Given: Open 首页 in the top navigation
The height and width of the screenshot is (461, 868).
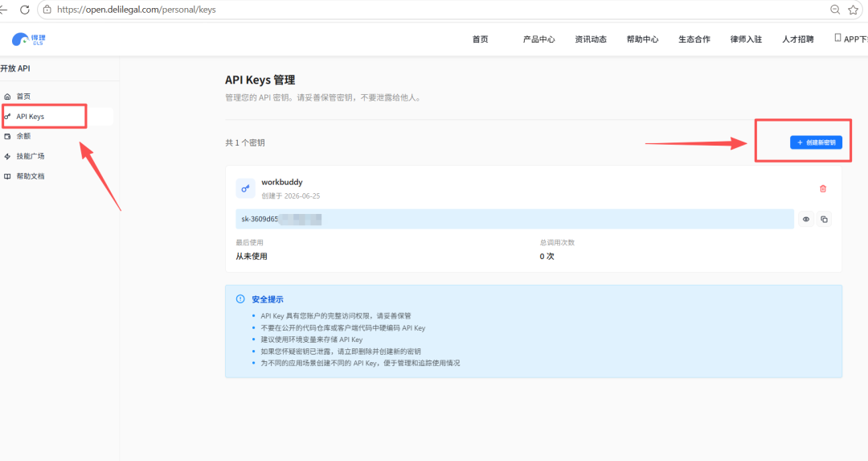Looking at the screenshot, I should (480, 39).
